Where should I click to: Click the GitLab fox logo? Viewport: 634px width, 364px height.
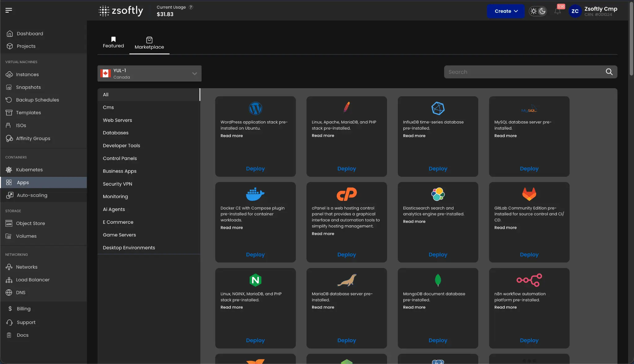(x=529, y=194)
